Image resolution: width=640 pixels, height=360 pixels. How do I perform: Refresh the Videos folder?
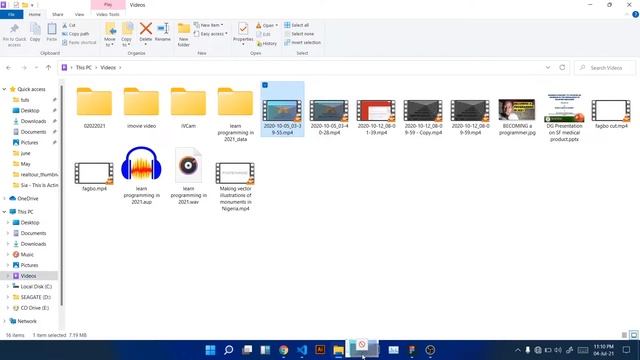coord(562,68)
